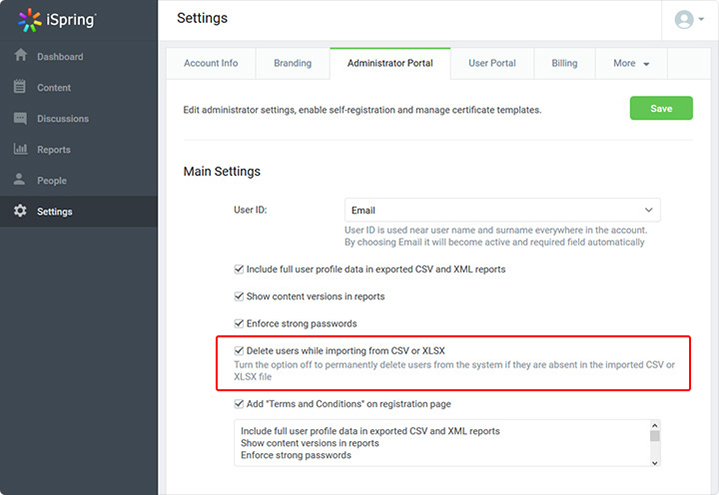
Task: Go to Discussions in the sidebar
Action: point(78,118)
